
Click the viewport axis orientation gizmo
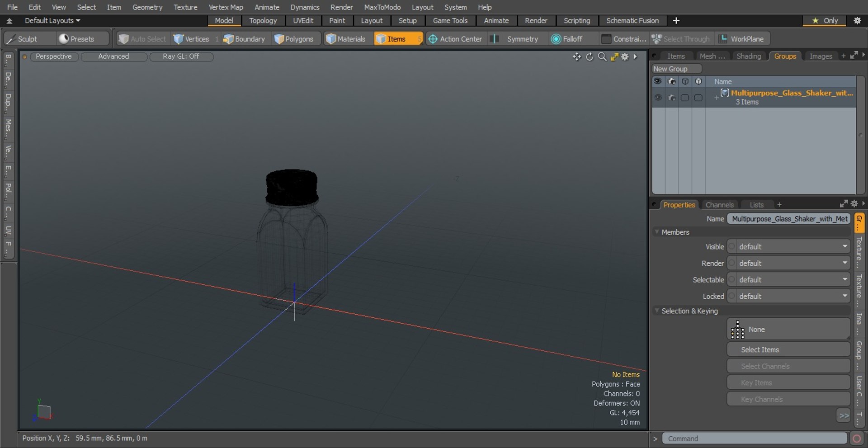coord(43,410)
